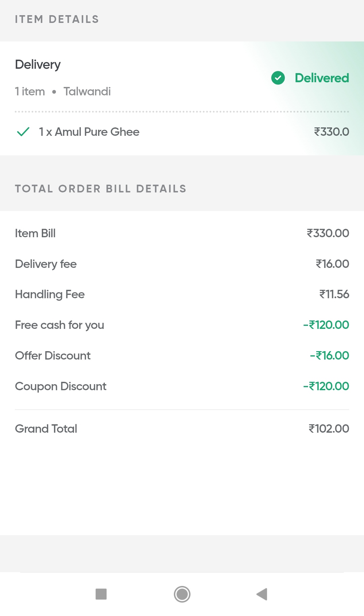This screenshot has height=616, width=364.
Task: Tap the Offer Discount label
Action: (x=53, y=356)
